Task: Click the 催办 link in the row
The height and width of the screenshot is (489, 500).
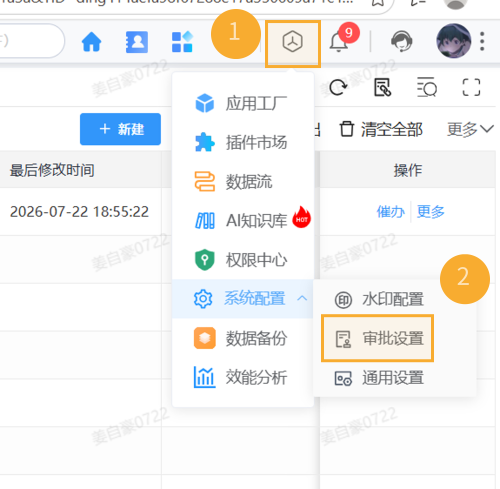Action: point(391,211)
